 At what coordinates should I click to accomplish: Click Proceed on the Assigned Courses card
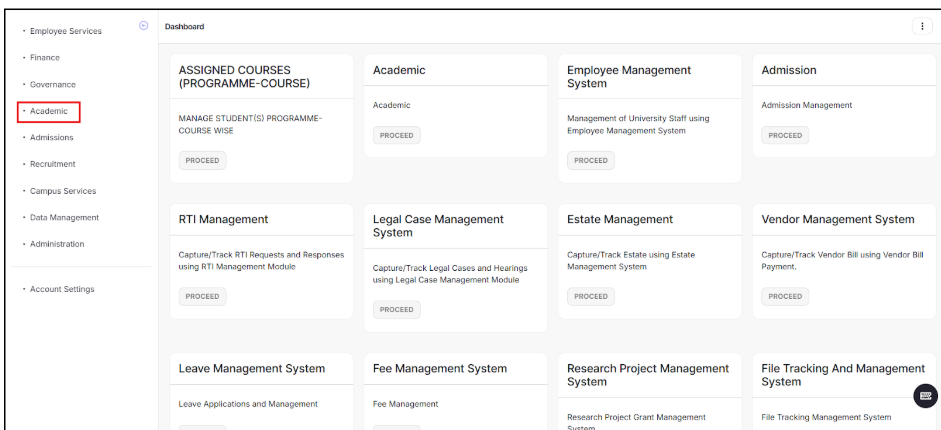tap(202, 161)
